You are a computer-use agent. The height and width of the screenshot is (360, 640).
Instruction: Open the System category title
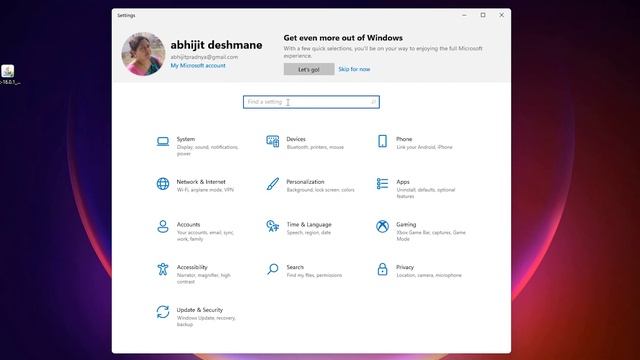[x=186, y=139]
